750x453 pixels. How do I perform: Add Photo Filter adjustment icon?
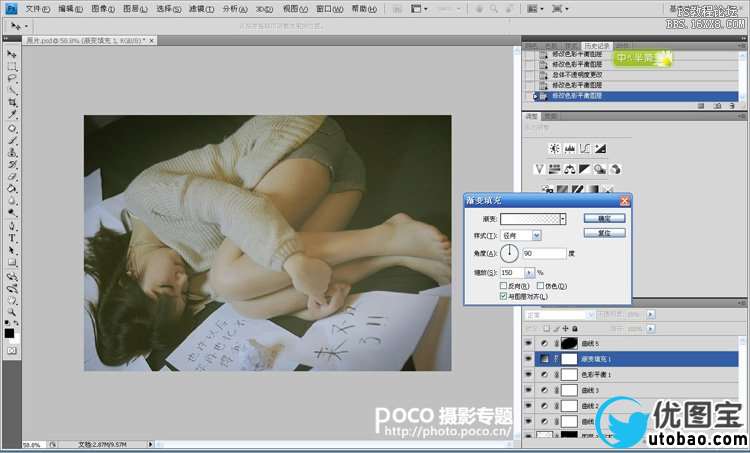coord(600,169)
